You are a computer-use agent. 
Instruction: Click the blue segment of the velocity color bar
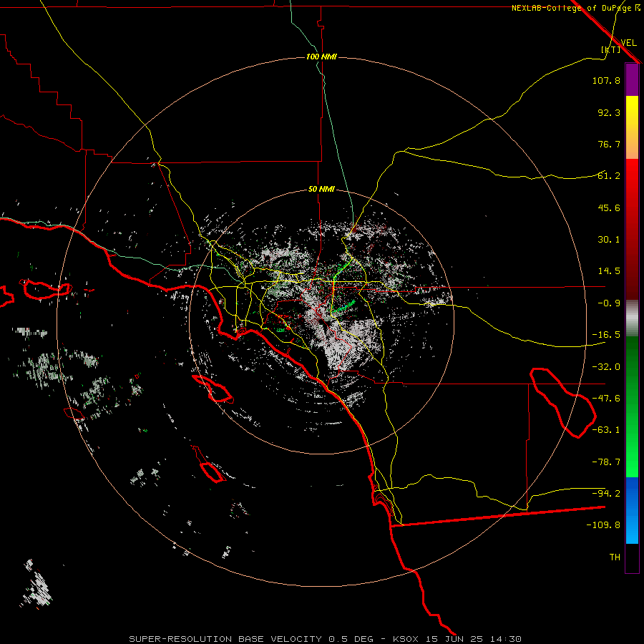632,510
